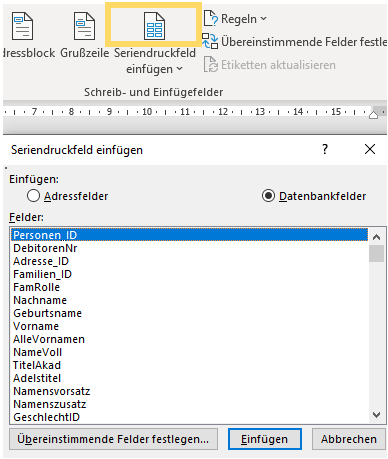Select FamRolle in the Felder list

point(190,287)
